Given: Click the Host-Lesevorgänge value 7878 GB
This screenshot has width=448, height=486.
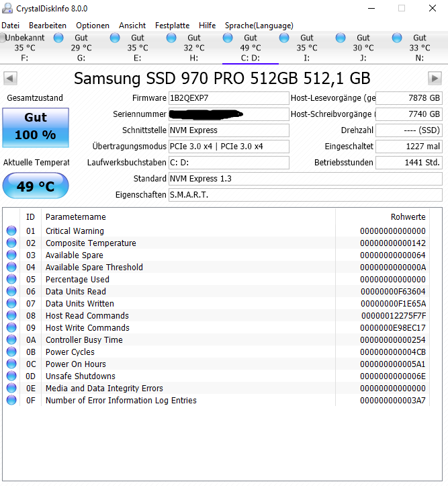Looking at the screenshot, I should 408,98.
